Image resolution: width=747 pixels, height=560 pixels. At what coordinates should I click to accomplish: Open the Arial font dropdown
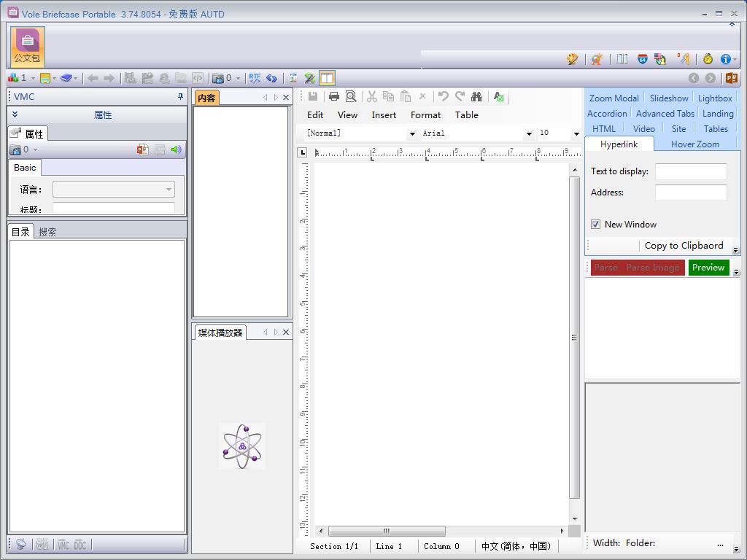pos(529,133)
